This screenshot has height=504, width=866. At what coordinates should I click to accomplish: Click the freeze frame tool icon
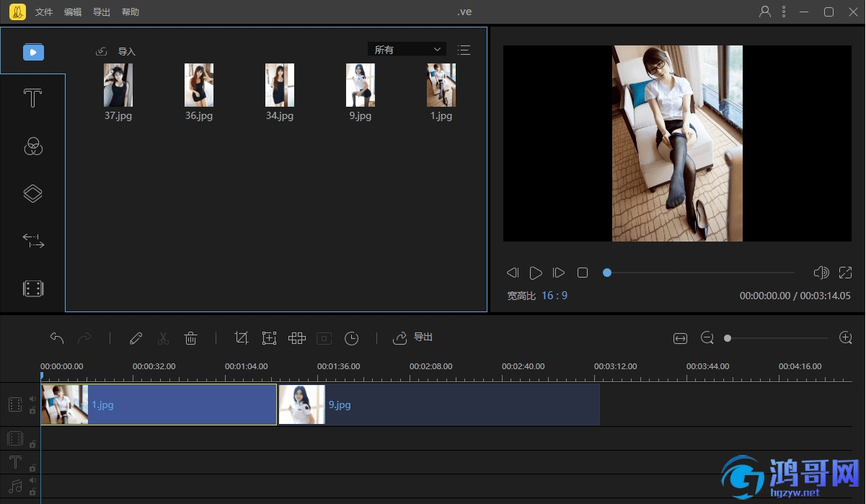[324, 337]
